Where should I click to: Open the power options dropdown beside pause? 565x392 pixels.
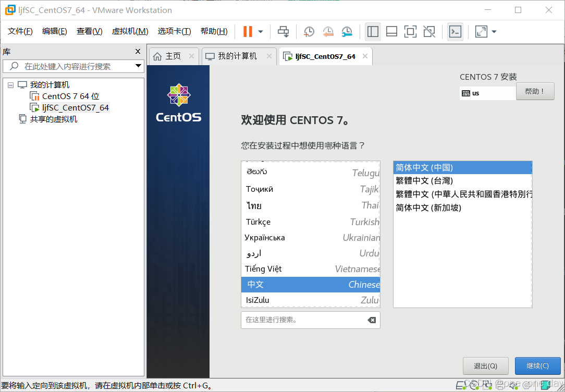(x=261, y=32)
